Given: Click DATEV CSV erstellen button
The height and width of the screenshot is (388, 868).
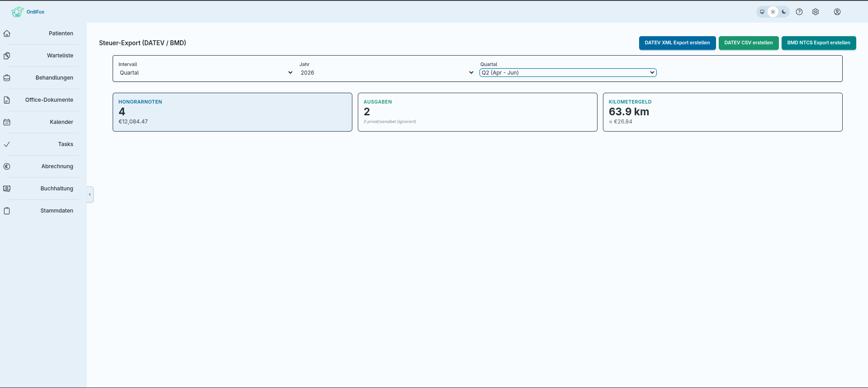Looking at the screenshot, I should point(749,43).
